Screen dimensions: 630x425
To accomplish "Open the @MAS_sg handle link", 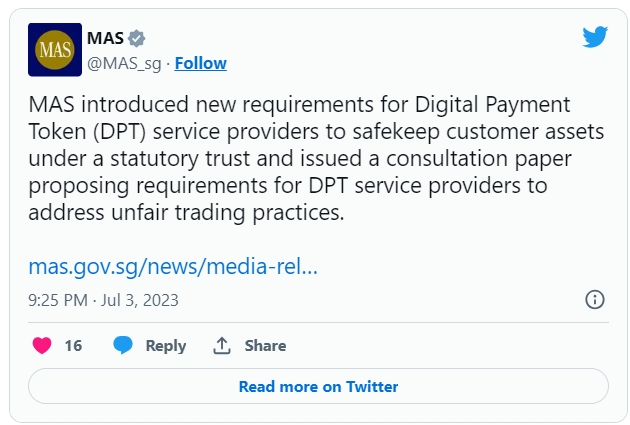I will pyautogui.click(x=125, y=63).
